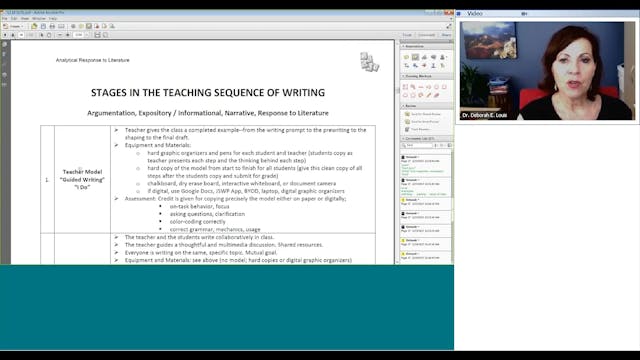Select the Strikethrough annotation tool
640x360 pixels.
pyautogui.click(x=424, y=66)
